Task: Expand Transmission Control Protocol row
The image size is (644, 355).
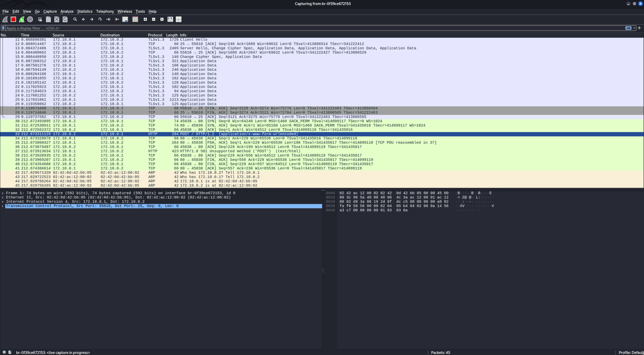Action: coord(3,206)
